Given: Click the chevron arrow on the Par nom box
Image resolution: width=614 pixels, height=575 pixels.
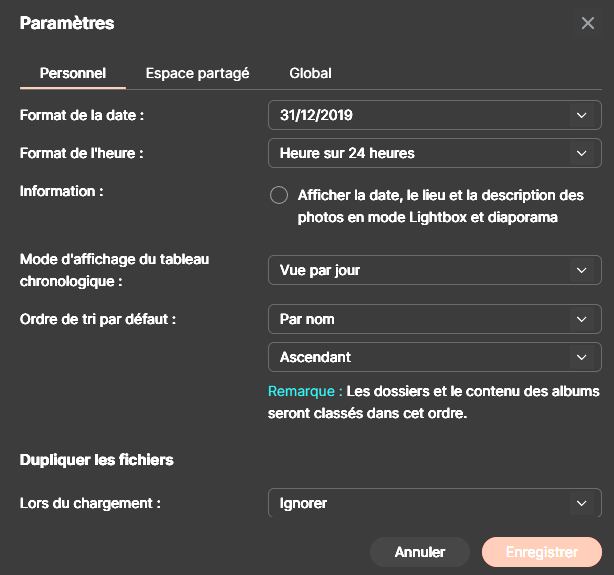Looking at the screenshot, I should coord(581,319).
